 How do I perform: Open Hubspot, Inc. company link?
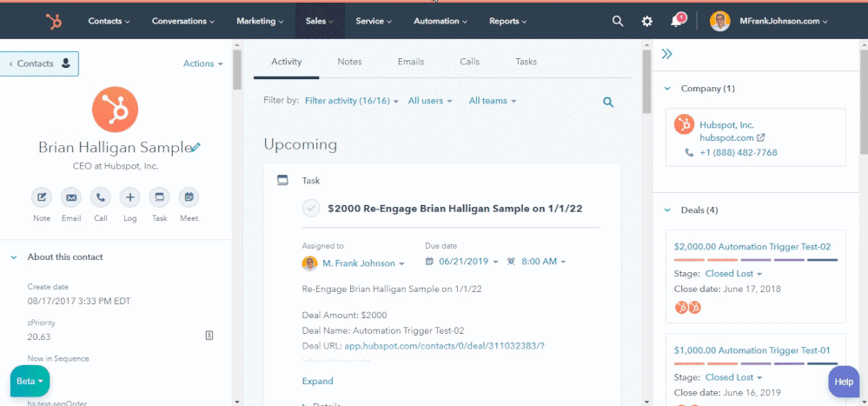pos(726,125)
